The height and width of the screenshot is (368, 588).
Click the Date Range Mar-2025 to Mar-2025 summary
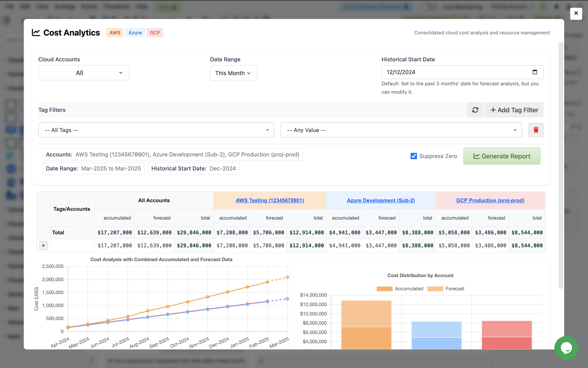point(94,168)
